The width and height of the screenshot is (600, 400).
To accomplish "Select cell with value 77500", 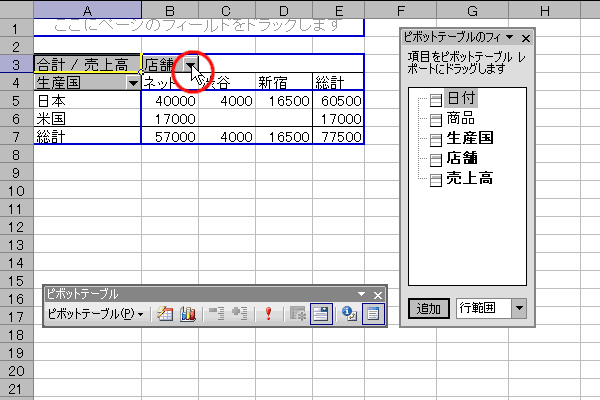I will 338,136.
